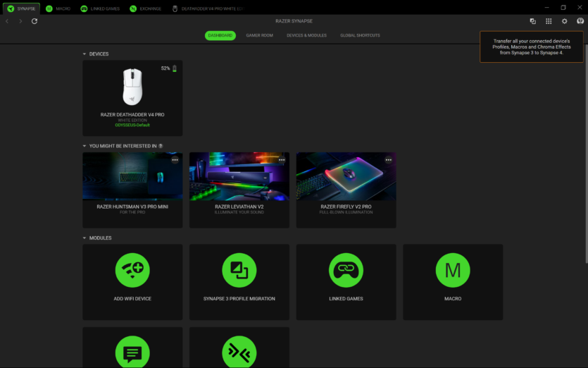Screen dimensions: 588x368
Task: Click the question mark help icon
Action: click(161, 146)
